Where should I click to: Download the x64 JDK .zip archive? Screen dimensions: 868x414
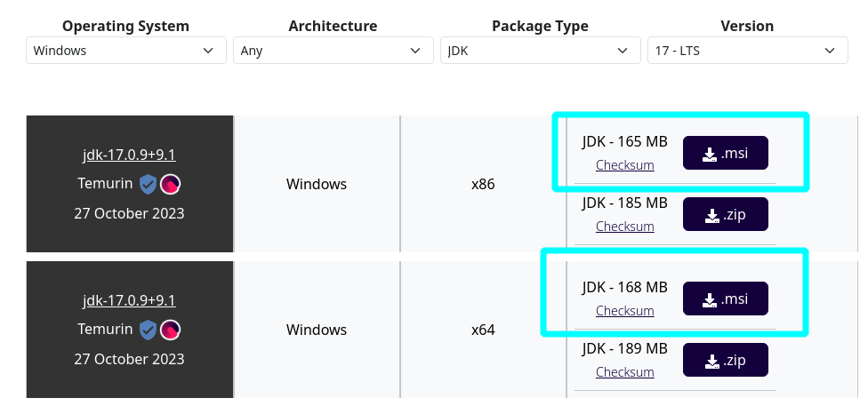pyautogui.click(x=725, y=360)
